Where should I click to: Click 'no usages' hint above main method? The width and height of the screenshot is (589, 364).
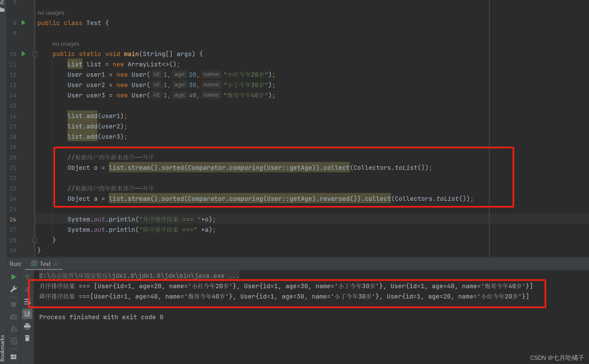[66, 44]
